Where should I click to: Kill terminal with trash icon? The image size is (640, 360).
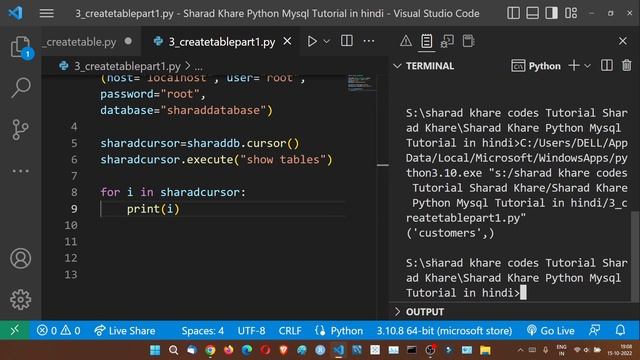pyautogui.click(x=627, y=65)
